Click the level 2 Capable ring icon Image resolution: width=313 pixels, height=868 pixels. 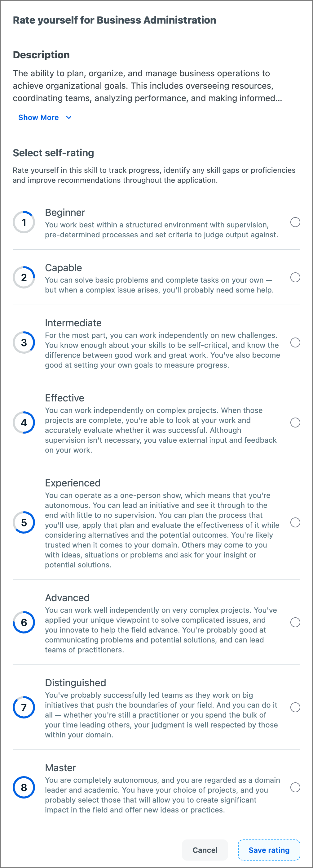pyautogui.click(x=24, y=277)
